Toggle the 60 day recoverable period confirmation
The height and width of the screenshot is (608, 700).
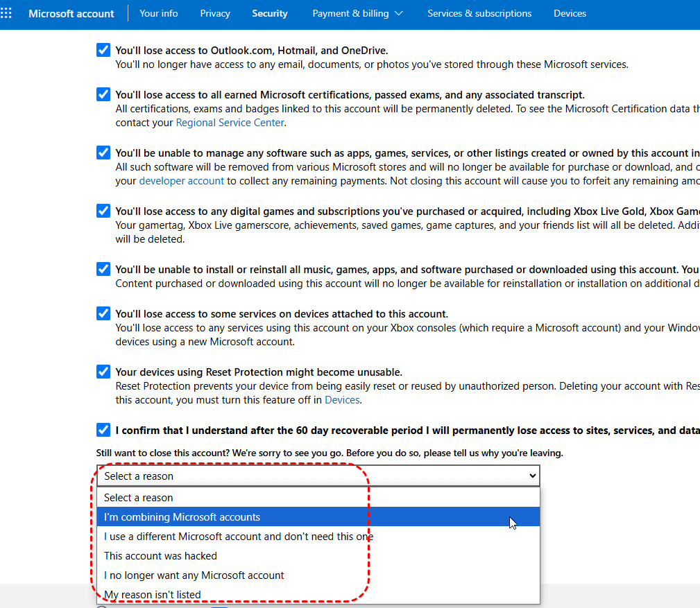(103, 430)
